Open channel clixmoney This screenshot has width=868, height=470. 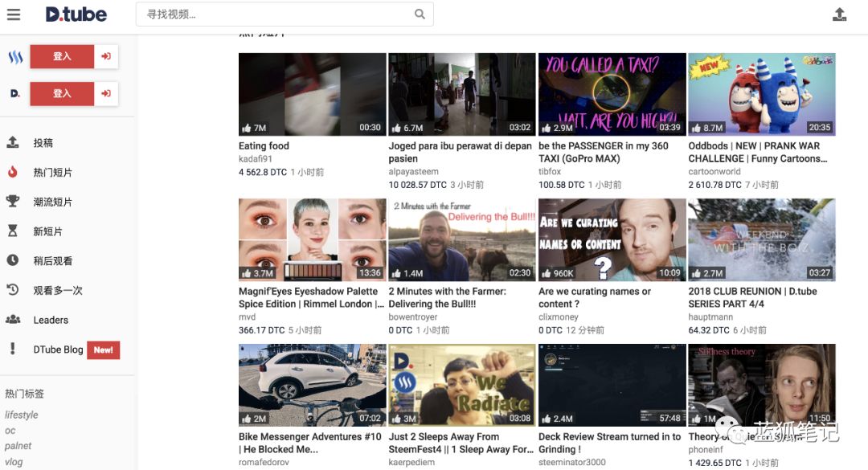[559, 317]
